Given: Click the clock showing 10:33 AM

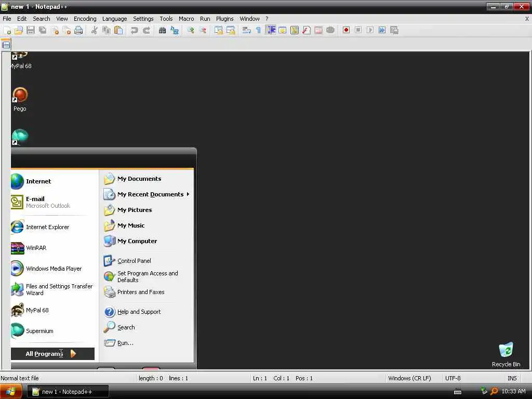Looking at the screenshot, I should click(x=513, y=392).
